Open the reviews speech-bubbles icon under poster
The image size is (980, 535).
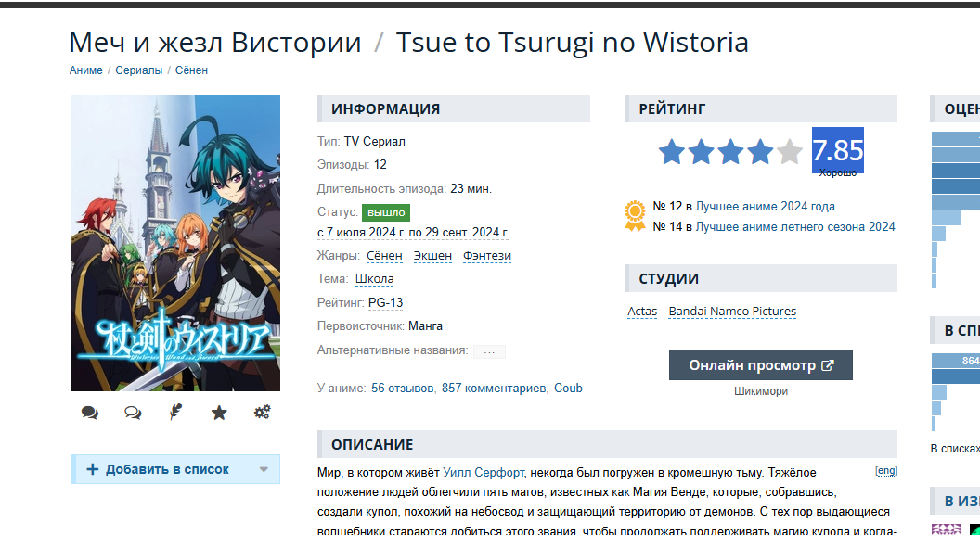[90, 413]
